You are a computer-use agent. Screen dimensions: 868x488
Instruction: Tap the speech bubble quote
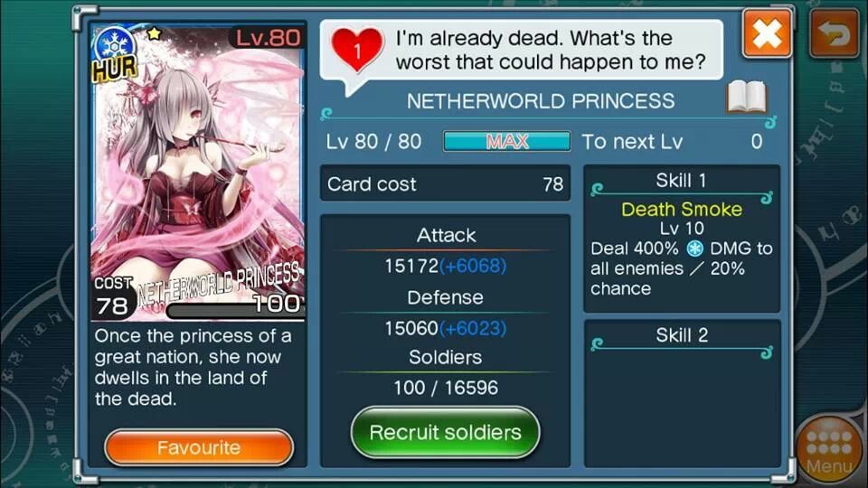(x=551, y=50)
